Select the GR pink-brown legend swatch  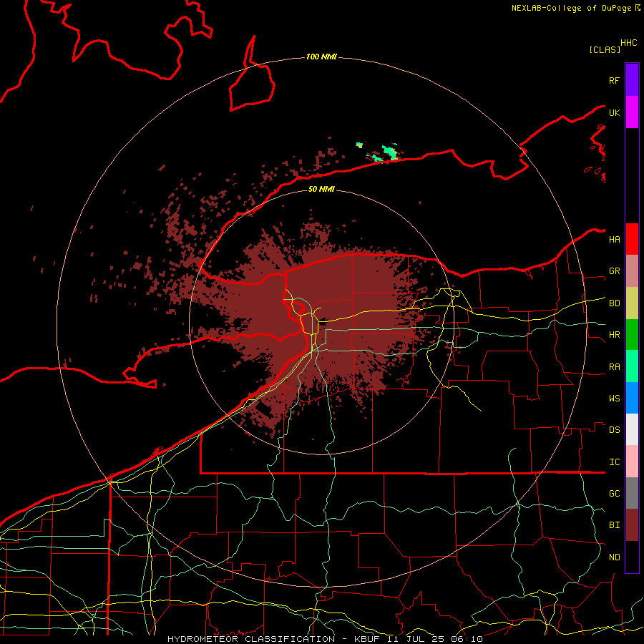coord(632,271)
